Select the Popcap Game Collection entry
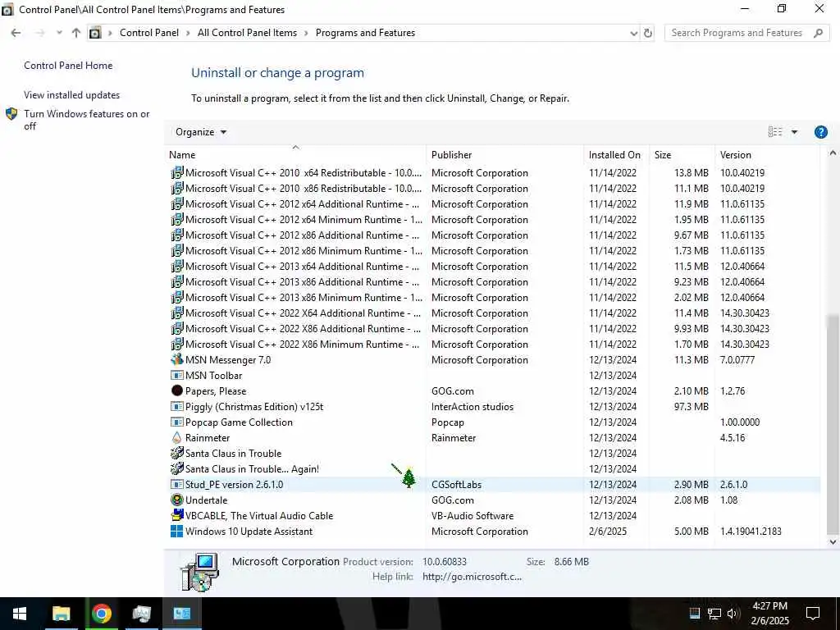This screenshot has width=840, height=630. coord(239,422)
